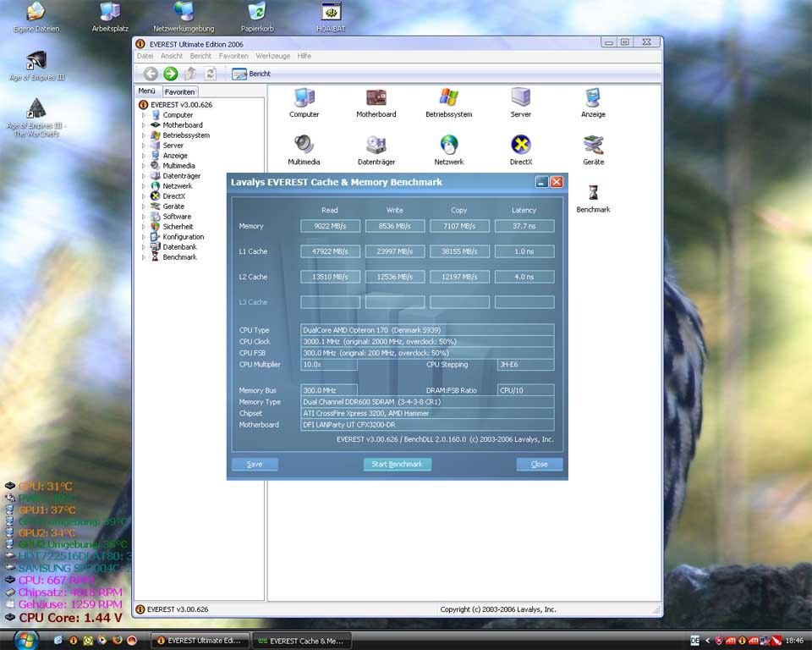Click the Memory Latency value 37.7 ns

click(x=524, y=226)
